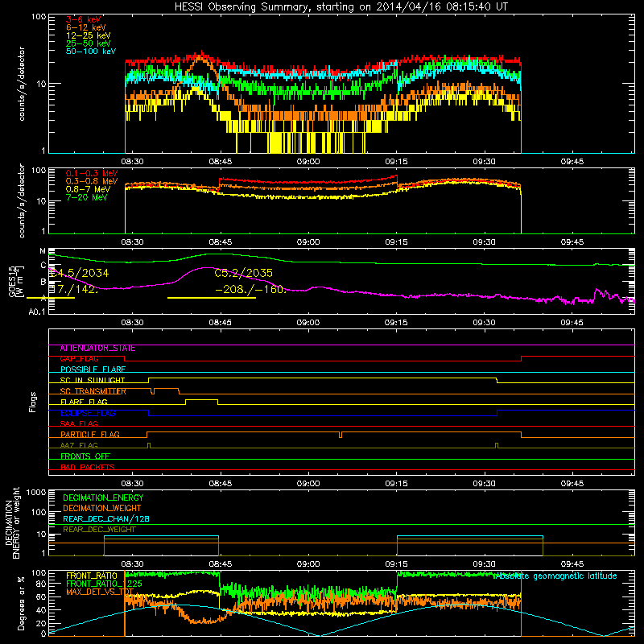Select the ECLIPSE_FLAG label
The width and height of the screenshot is (644, 644).
(88, 413)
